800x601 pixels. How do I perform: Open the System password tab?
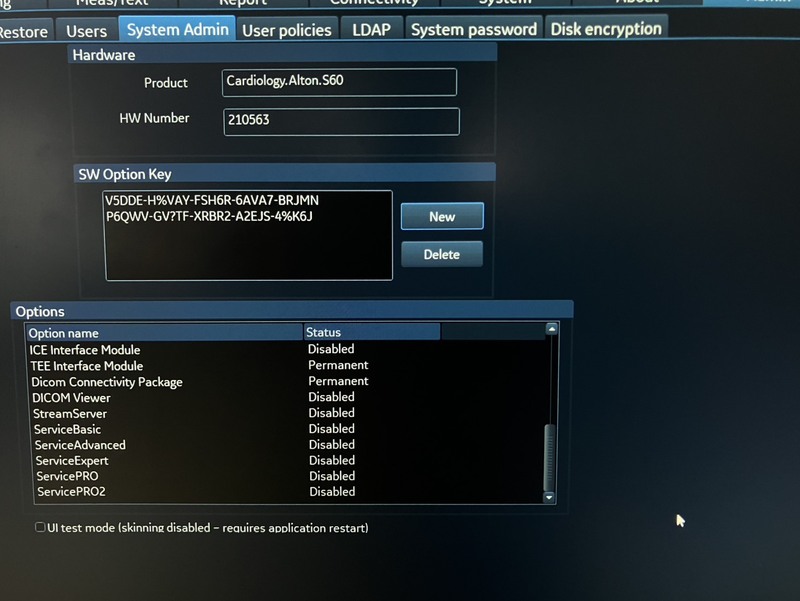tap(473, 29)
